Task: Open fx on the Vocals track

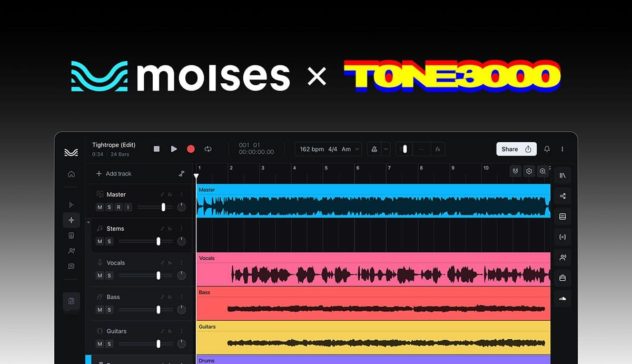Action: pos(170,263)
